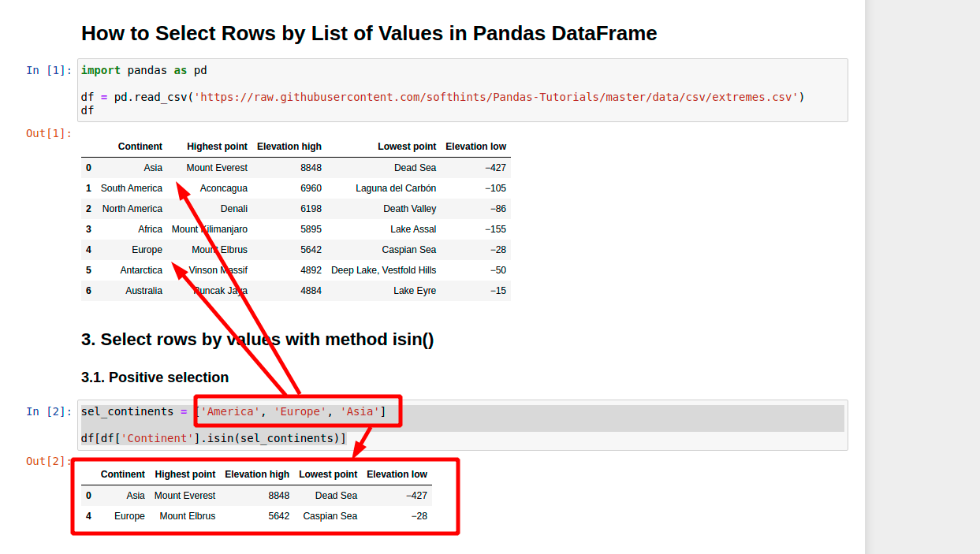Select the Antarctica row in Out[1]

(x=141, y=270)
